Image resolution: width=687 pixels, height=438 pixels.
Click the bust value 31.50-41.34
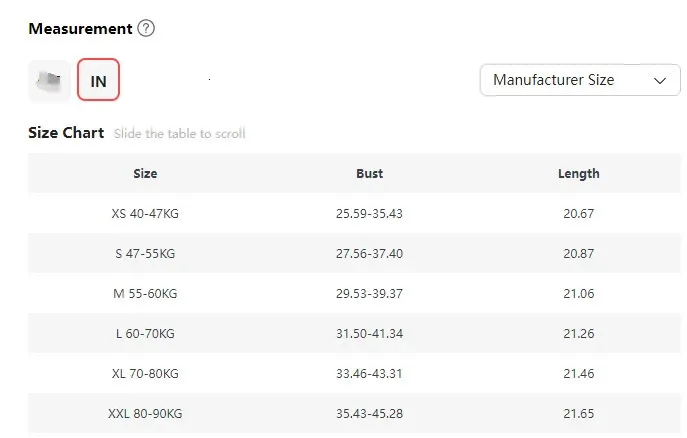pyautogui.click(x=369, y=333)
